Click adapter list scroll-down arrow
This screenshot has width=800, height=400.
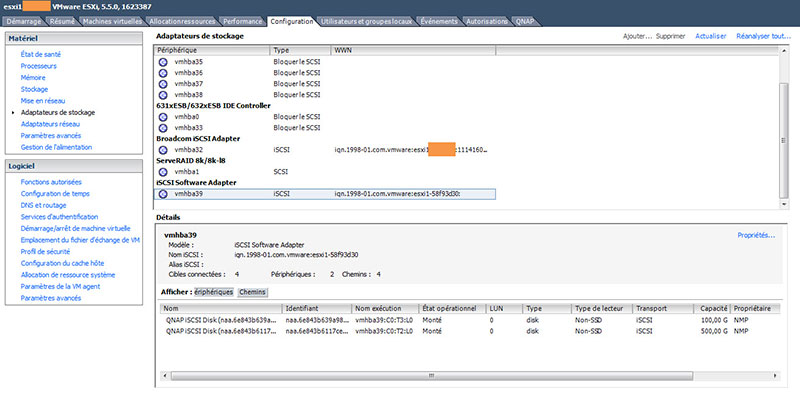tap(784, 204)
